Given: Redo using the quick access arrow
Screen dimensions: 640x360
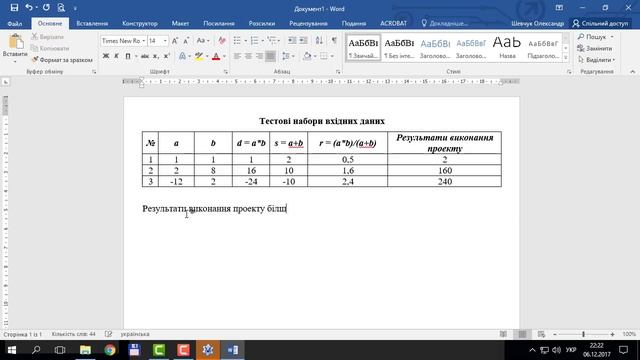Looking at the screenshot, I should [47, 8].
